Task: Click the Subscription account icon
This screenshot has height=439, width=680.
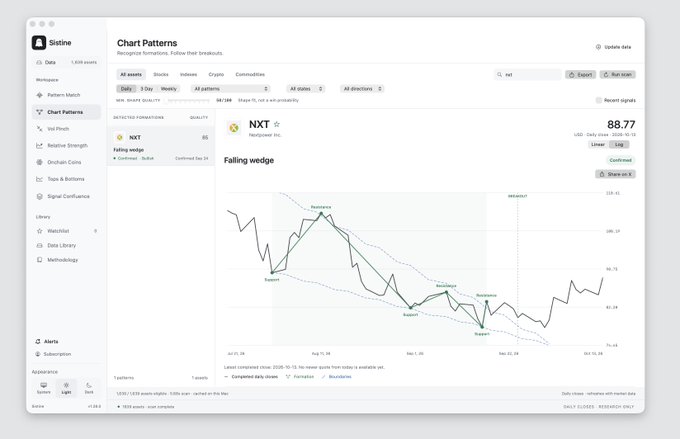Action: [x=38, y=354]
